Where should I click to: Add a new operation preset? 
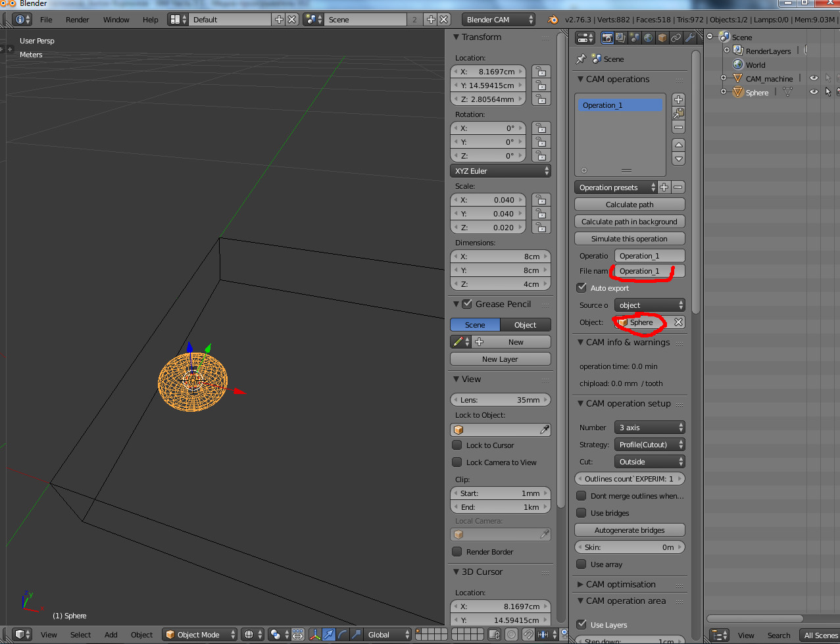tap(664, 187)
